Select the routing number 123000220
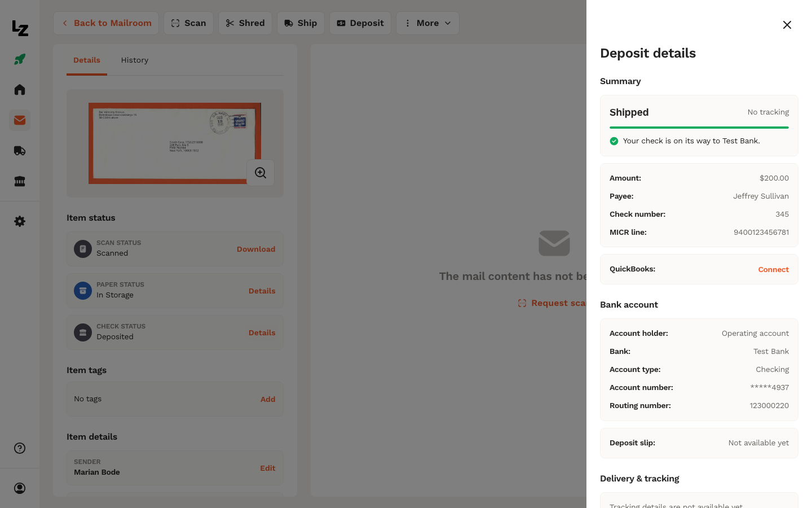Viewport: 812px width, 508px height. point(769,405)
